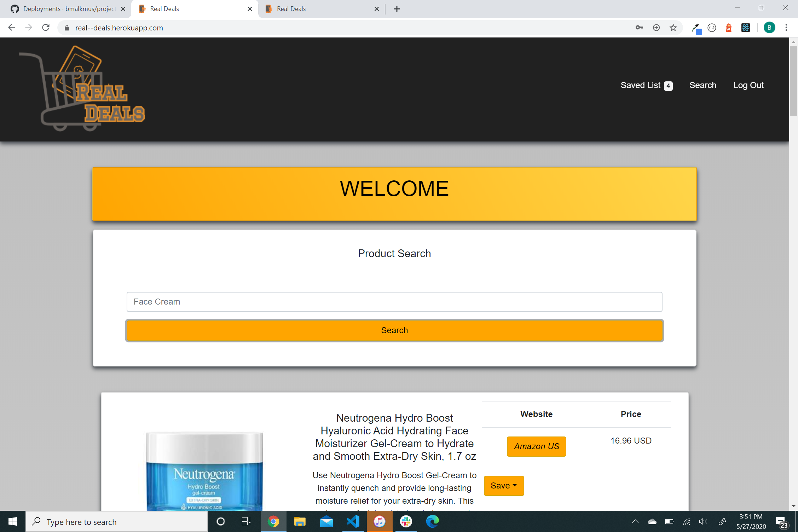Click the Neutrogena Hydro Boost product image

(x=204, y=471)
